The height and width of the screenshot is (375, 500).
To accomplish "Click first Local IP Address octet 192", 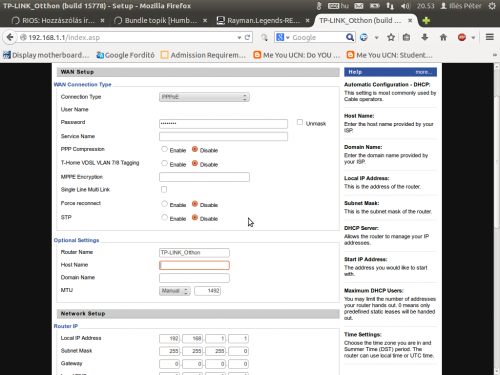I will coord(169,339).
